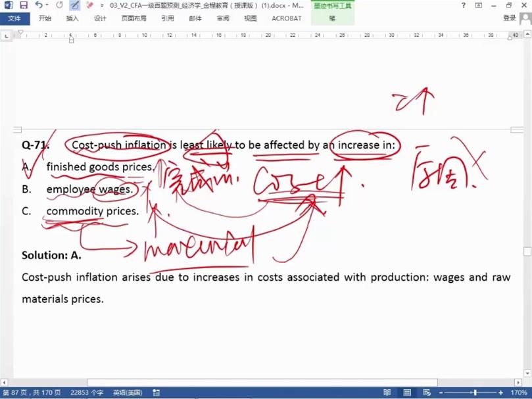The width and height of the screenshot is (532, 399).
Task: Switch to Web Layout view
Action: point(427,392)
